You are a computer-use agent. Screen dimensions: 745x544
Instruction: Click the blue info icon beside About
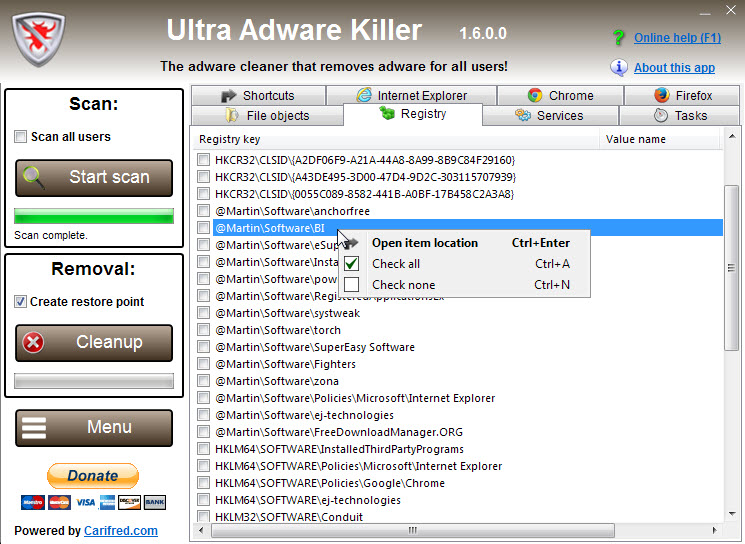point(619,67)
